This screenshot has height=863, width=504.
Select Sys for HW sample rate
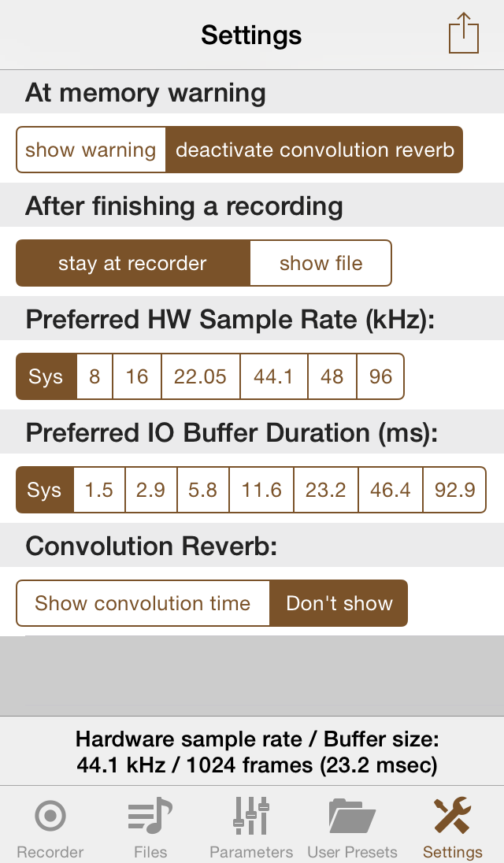(x=46, y=376)
